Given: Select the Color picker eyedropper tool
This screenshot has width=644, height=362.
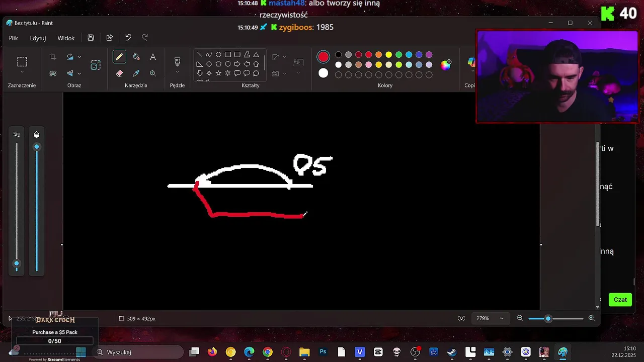Looking at the screenshot, I should click(136, 73).
